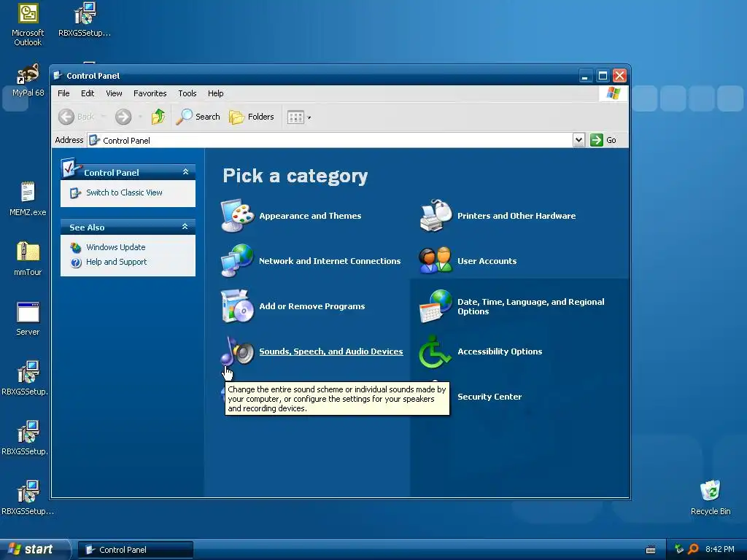747x560 pixels.
Task: Select the Server desktop icon
Action: point(28,319)
